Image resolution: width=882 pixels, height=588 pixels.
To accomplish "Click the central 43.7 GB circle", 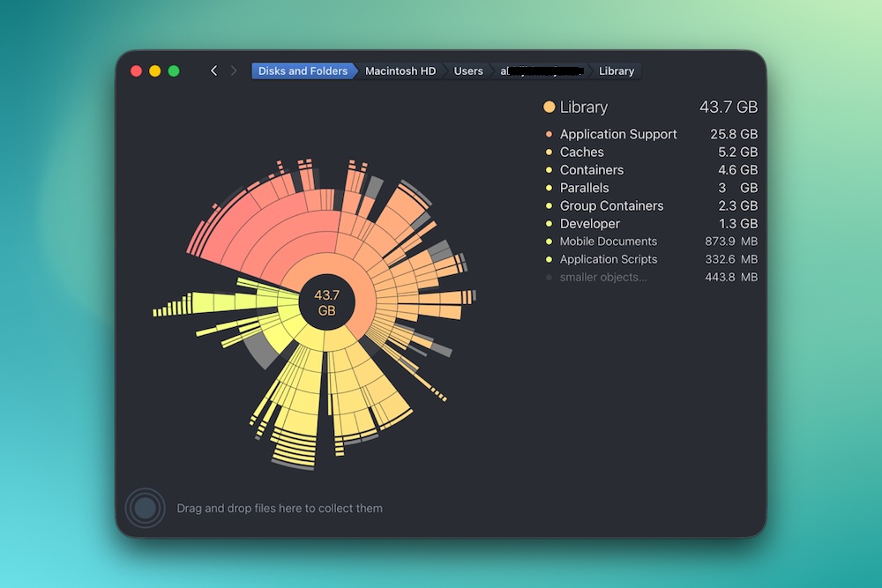I will coord(327,302).
